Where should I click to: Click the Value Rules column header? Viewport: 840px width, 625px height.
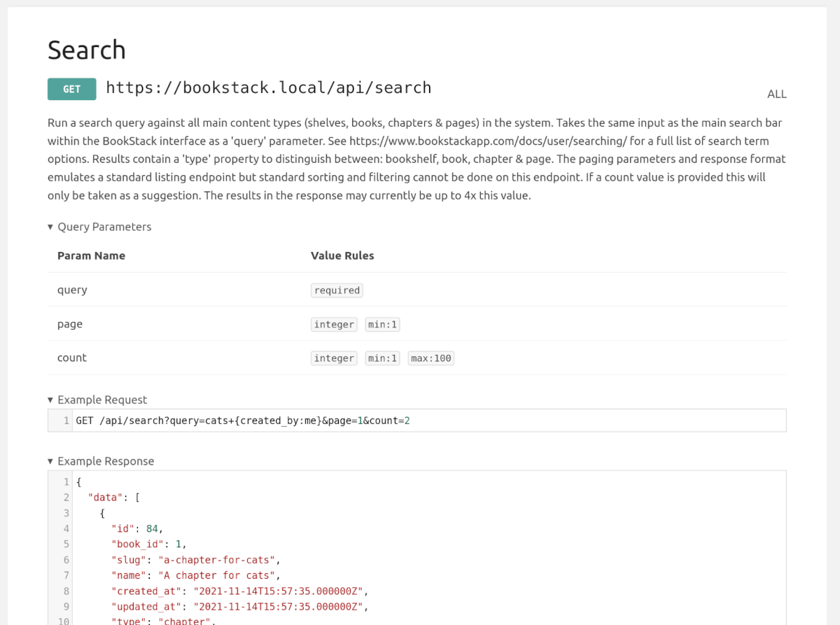(x=342, y=255)
